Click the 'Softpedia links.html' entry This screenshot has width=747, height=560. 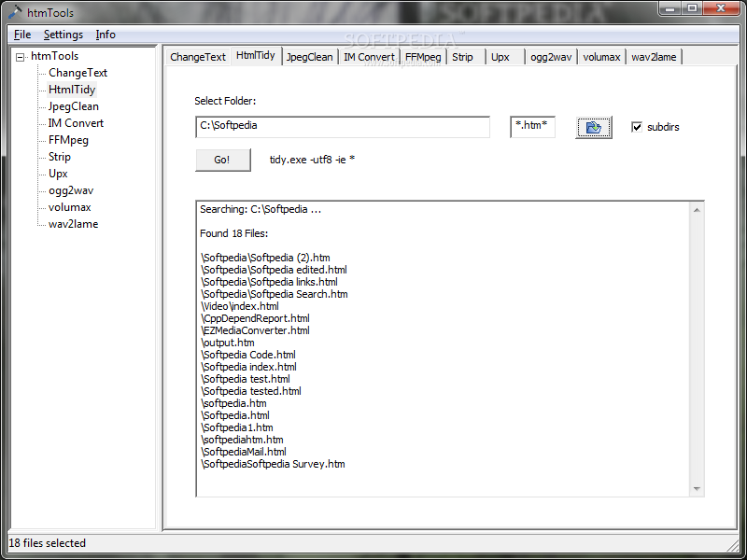[x=269, y=282]
